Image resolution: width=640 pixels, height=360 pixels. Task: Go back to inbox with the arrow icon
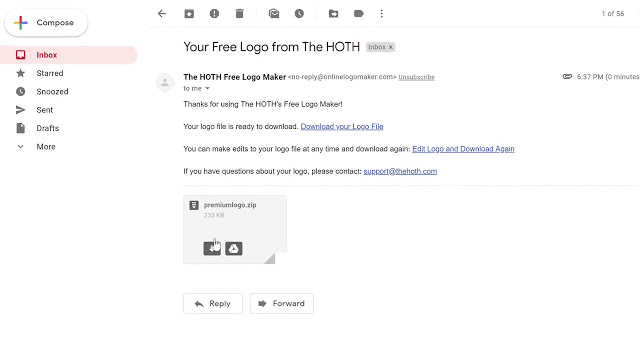162,14
